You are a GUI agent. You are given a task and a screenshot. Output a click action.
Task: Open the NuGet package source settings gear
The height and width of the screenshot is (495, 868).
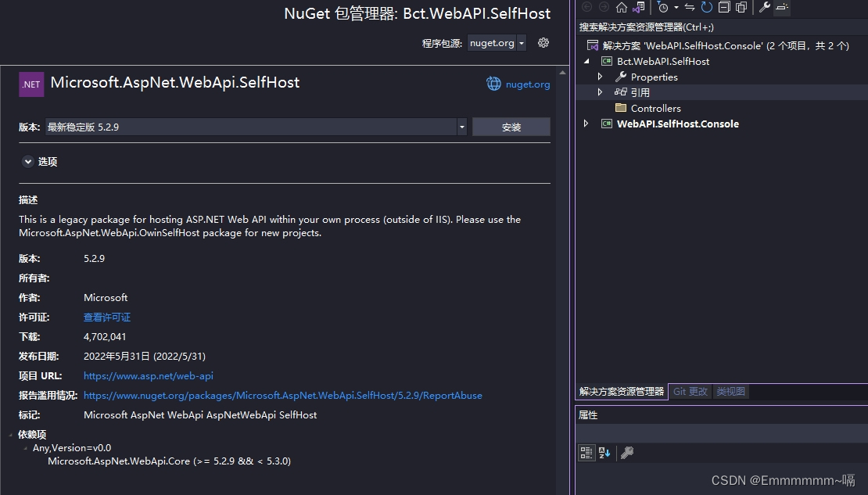click(543, 43)
